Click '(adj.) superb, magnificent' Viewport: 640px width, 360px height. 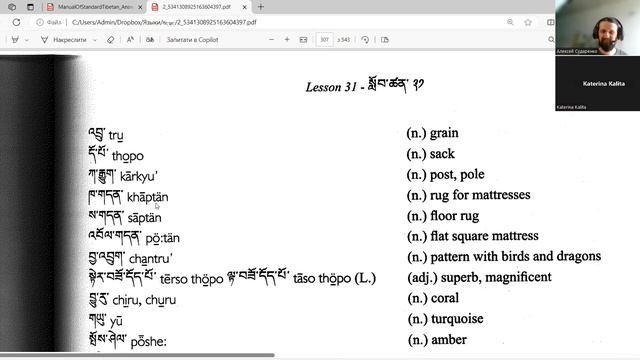tap(479, 277)
